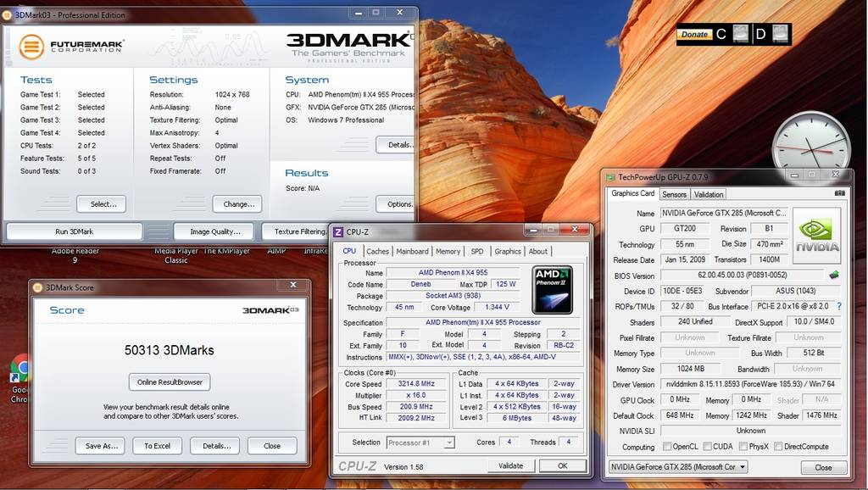Open the Memory tab in CPU-Z
The height and width of the screenshot is (490, 868).
(x=448, y=252)
